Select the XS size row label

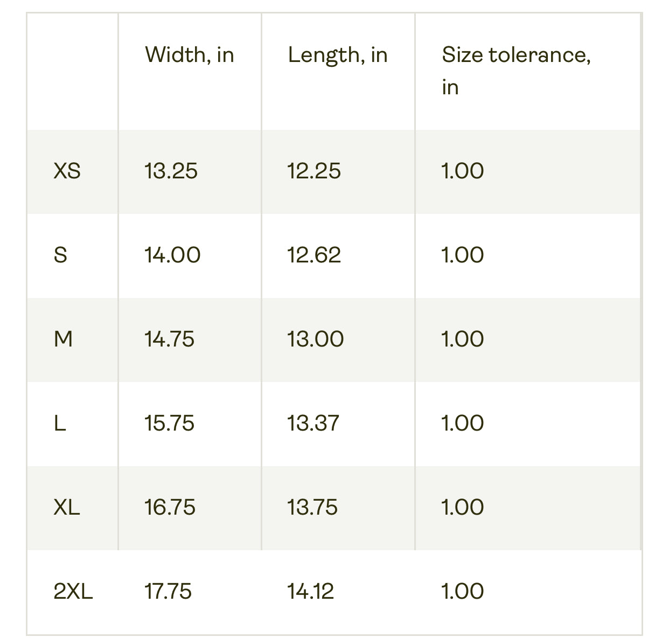click(x=67, y=171)
